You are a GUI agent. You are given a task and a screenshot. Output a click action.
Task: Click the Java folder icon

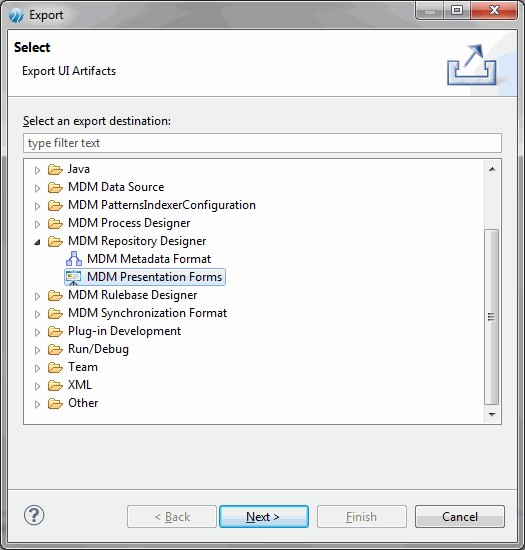click(55, 170)
